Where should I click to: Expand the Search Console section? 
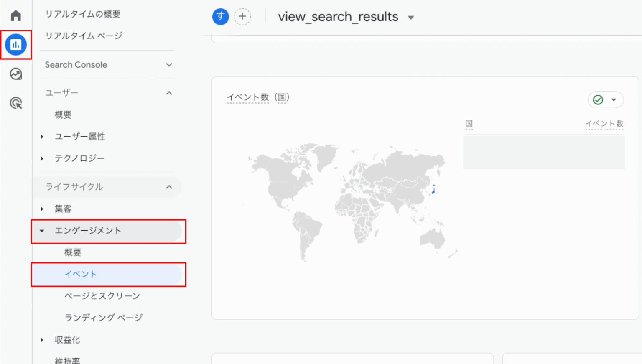pyautogui.click(x=169, y=65)
